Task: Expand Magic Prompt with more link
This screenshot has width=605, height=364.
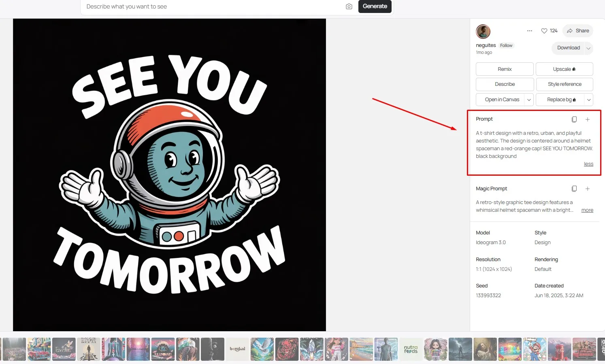Action: coord(587,210)
